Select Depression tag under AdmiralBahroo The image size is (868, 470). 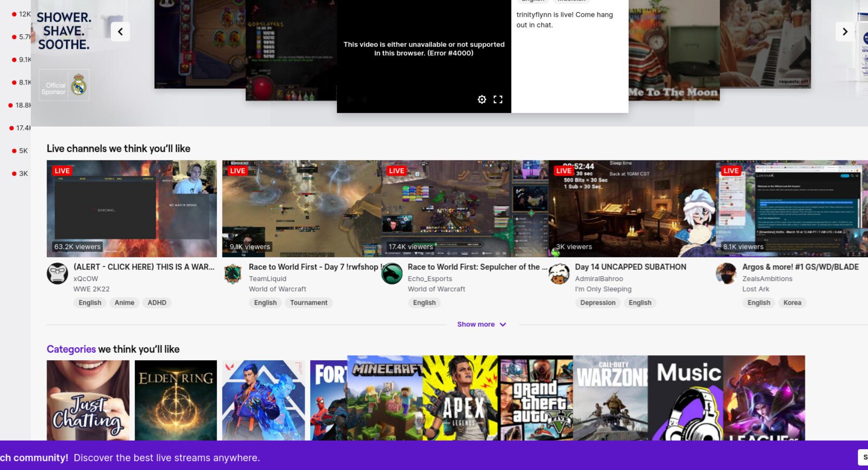pos(598,302)
